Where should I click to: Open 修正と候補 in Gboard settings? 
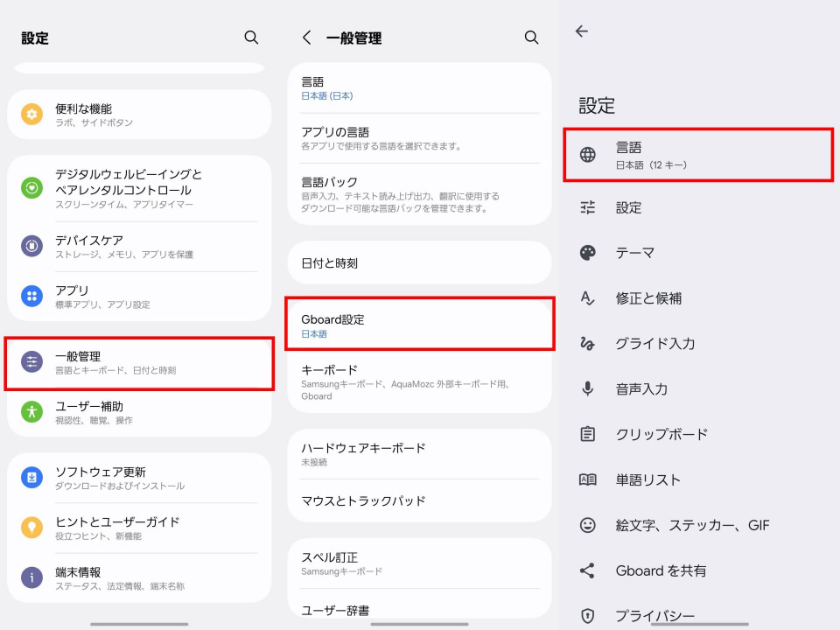pyautogui.click(x=700, y=298)
